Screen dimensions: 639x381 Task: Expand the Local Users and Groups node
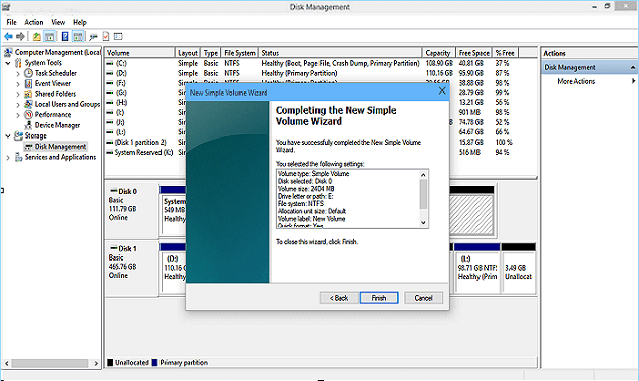(18, 105)
